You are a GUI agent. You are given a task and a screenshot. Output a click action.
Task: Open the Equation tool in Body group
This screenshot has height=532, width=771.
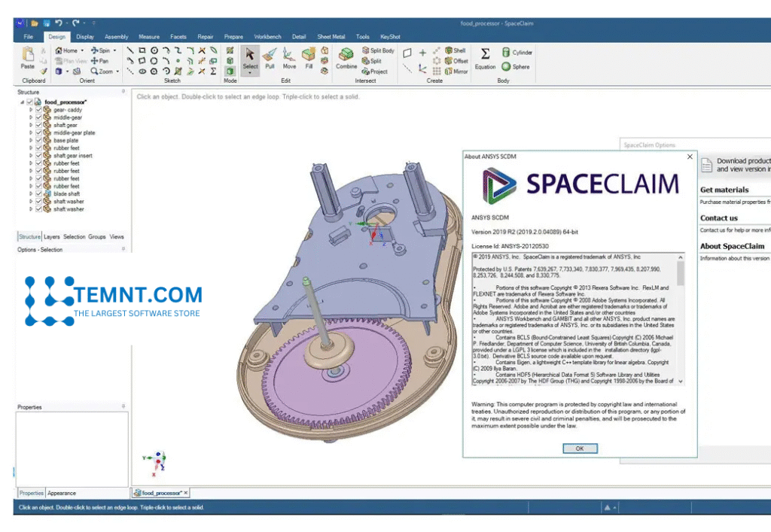485,58
